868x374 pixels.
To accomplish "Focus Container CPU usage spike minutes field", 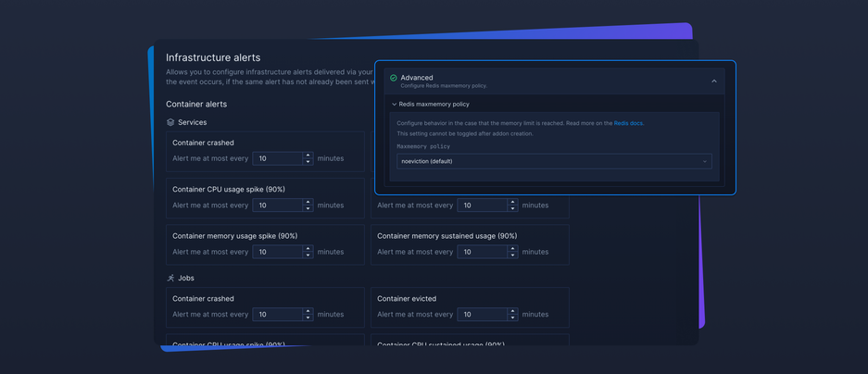I will coord(277,206).
